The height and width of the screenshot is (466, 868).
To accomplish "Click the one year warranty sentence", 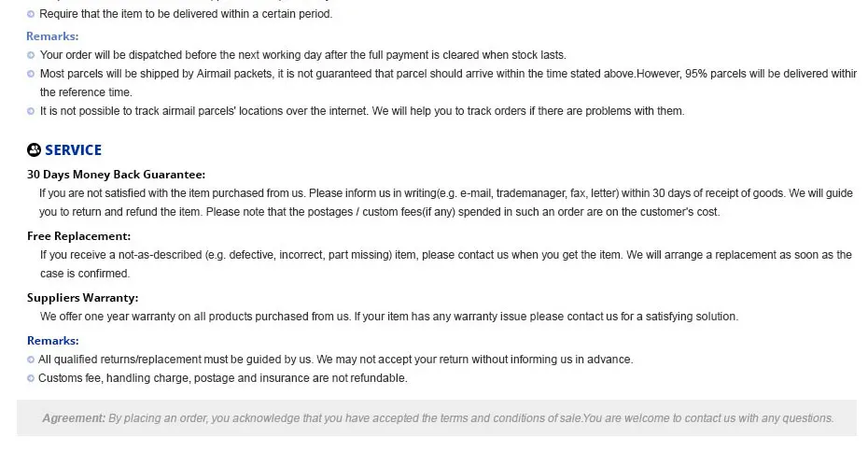I will click(388, 317).
